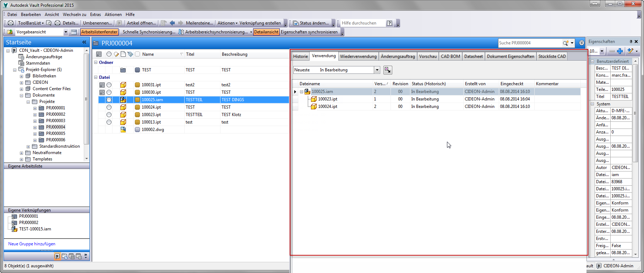Click status circle for 100031.ipt
The height and width of the screenshot is (273, 644).
click(109, 85)
